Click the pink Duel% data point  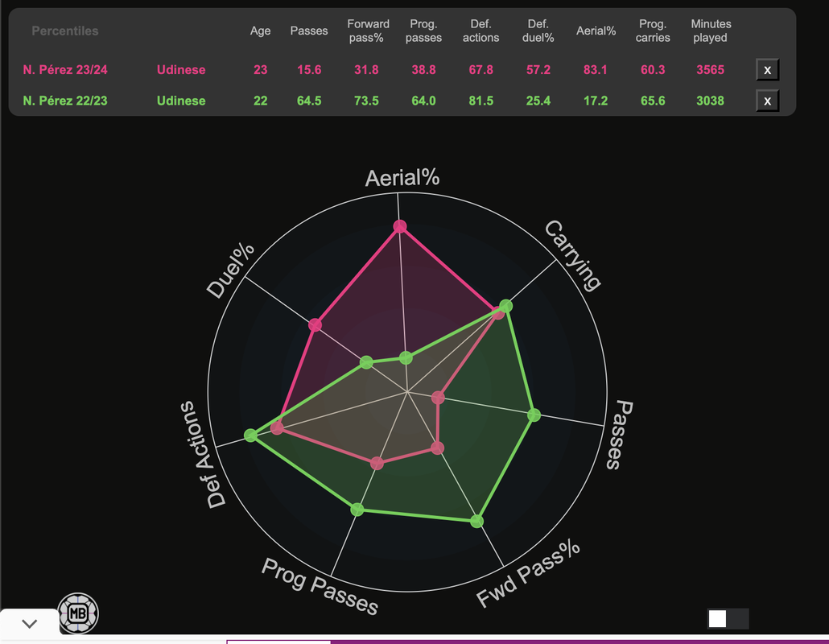click(316, 324)
